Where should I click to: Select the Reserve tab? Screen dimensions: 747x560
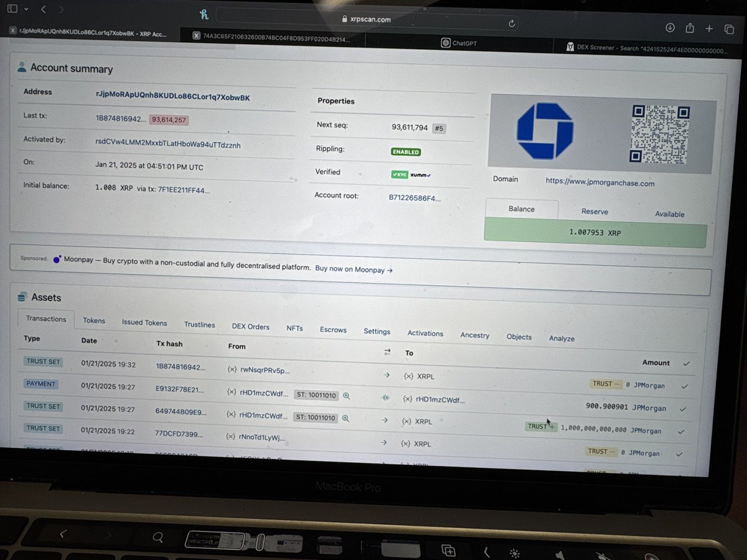[594, 212]
